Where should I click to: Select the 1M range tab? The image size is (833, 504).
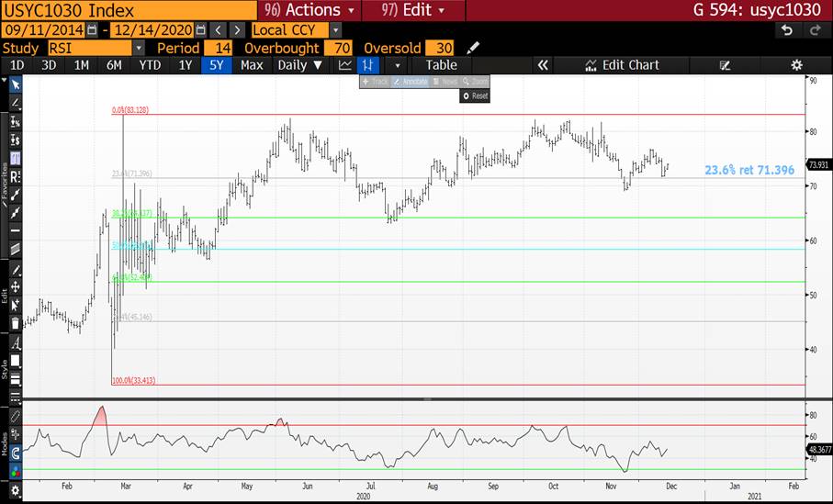point(82,65)
